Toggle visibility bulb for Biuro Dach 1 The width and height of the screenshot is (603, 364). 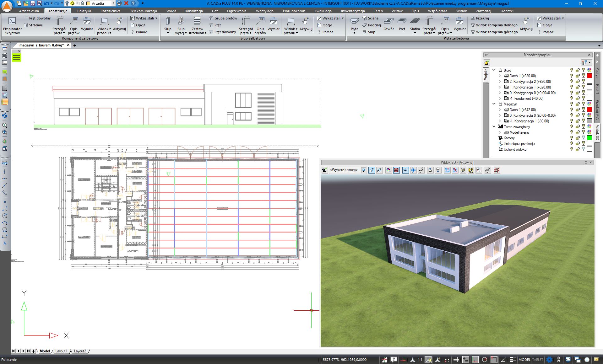(572, 76)
